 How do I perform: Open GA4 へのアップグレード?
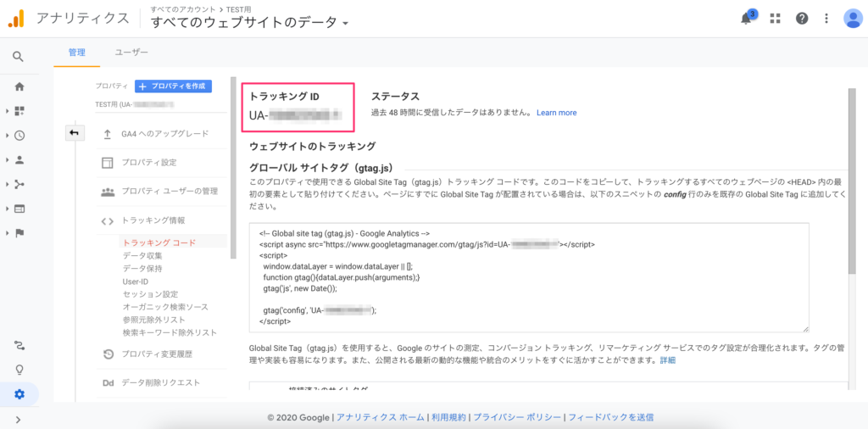click(165, 133)
